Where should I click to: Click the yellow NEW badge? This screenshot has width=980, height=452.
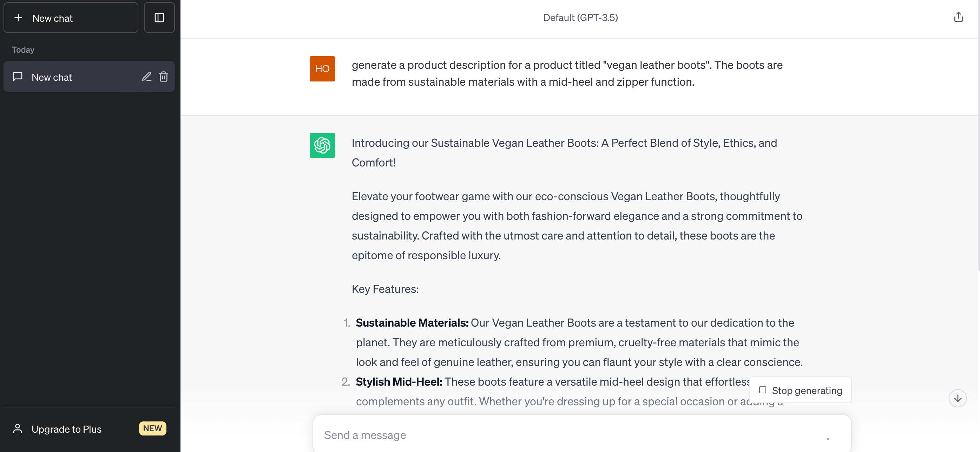(x=152, y=428)
